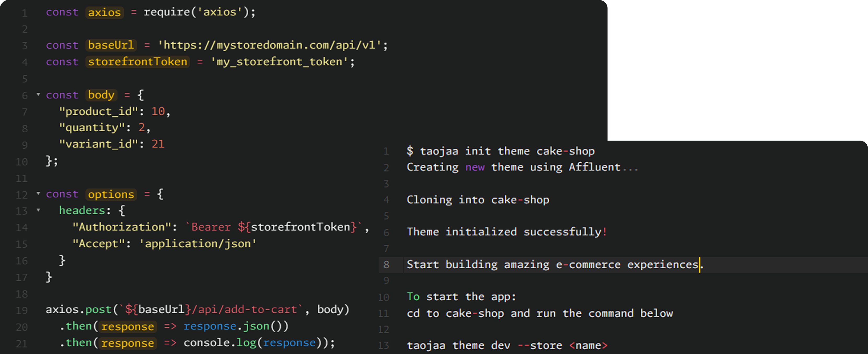868x354 pixels.
Task: Select the --store flag on terminal line 13
Action: 541,345
